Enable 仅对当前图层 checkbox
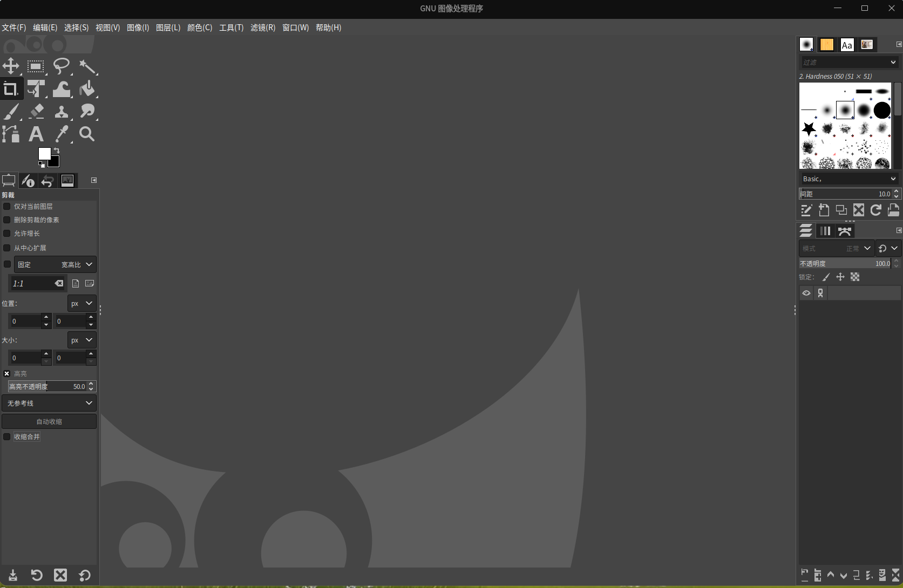This screenshot has height=588, width=903. coord(7,207)
